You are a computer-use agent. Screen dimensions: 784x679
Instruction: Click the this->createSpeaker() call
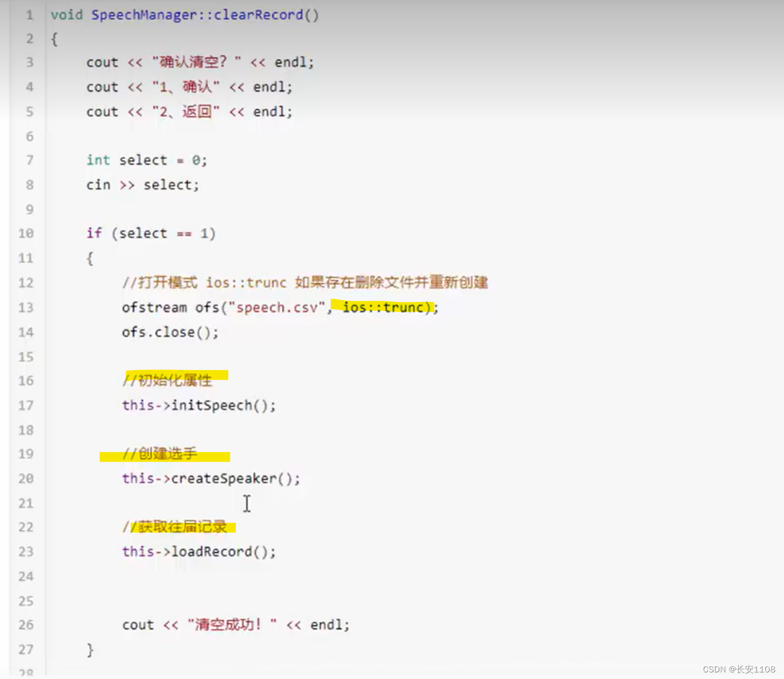click(x=211, y=478)
